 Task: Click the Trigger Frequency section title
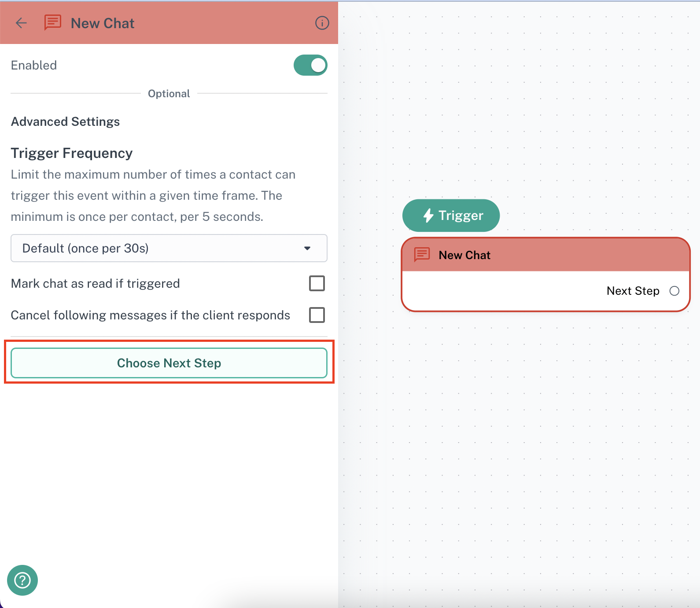[72, 153]
